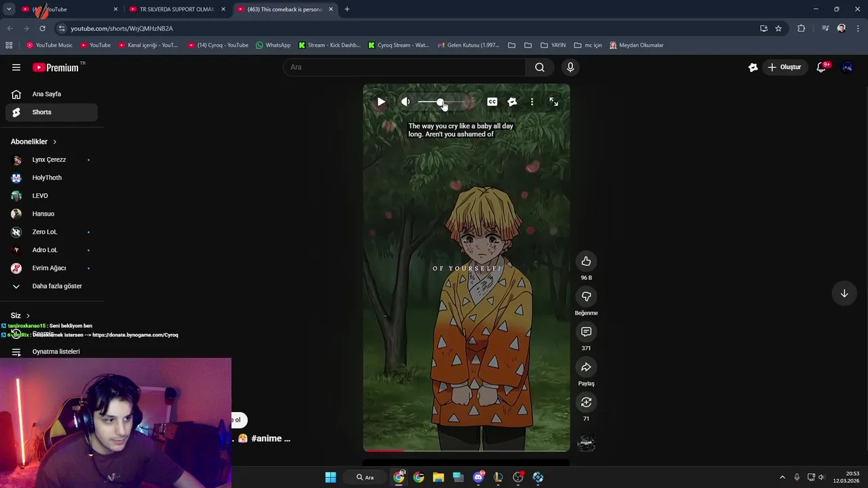Open File Explorer from taskbar

tap(438, 477)
